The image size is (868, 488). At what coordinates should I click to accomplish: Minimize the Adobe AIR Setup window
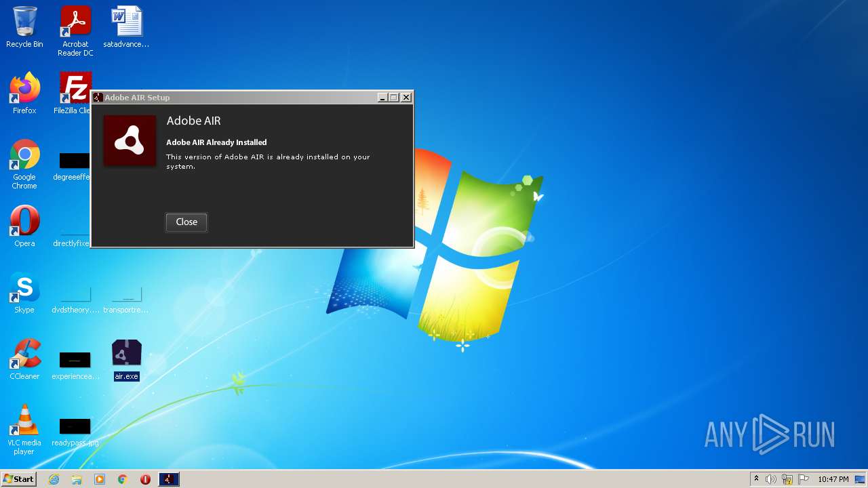coord(382,98)
